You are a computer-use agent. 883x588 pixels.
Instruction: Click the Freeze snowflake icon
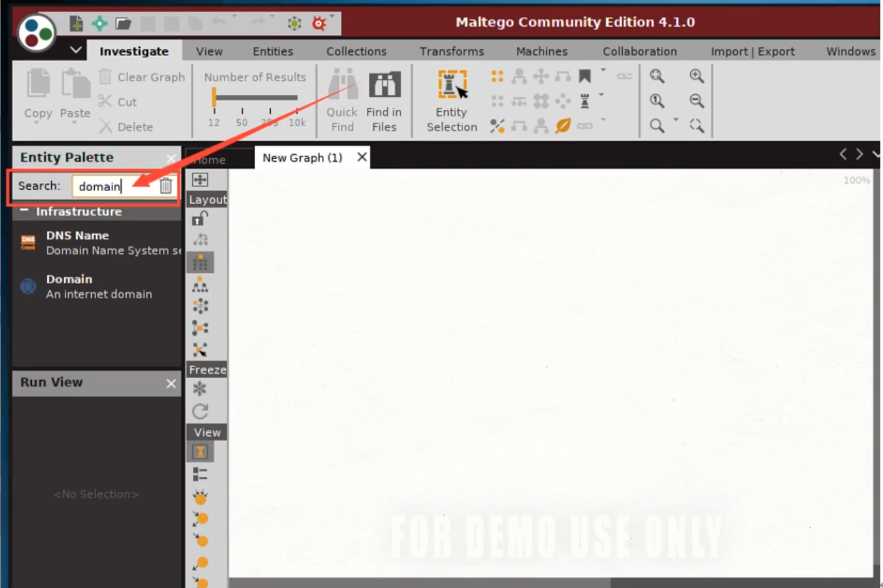click(200, 389)
